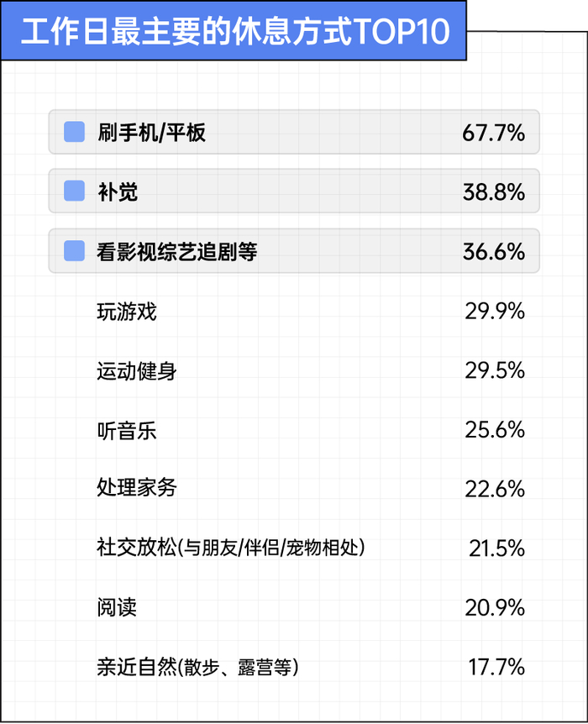This screenshot has width=588, height=724.
Task: Click the 处理家务 list entry
Action: coord(137,487)
